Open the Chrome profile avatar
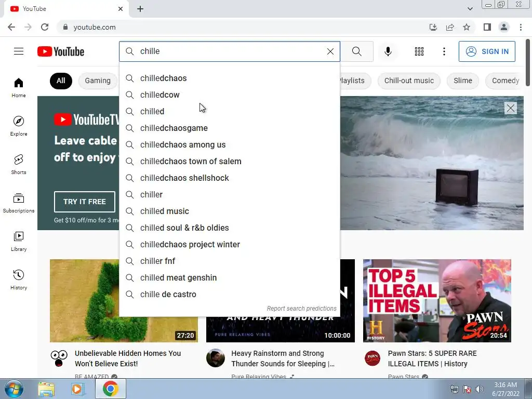Screen dimensions: 532x399 [x=504, y=27]
